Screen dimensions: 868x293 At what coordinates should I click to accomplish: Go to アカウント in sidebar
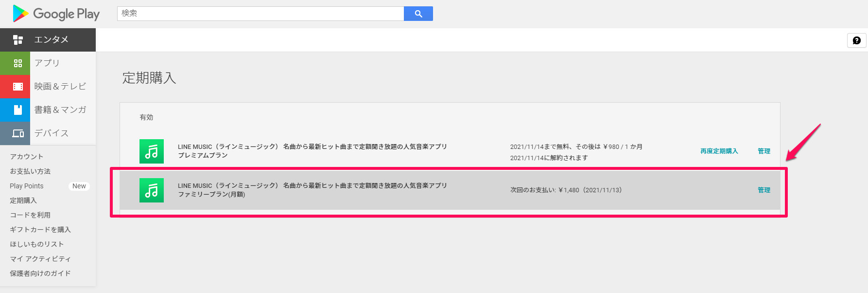(27, 157)
